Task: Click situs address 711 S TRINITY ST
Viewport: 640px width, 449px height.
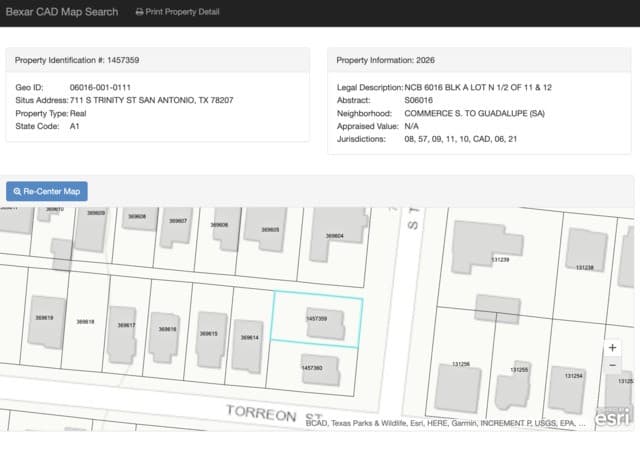Action: [x=151, y=100]
